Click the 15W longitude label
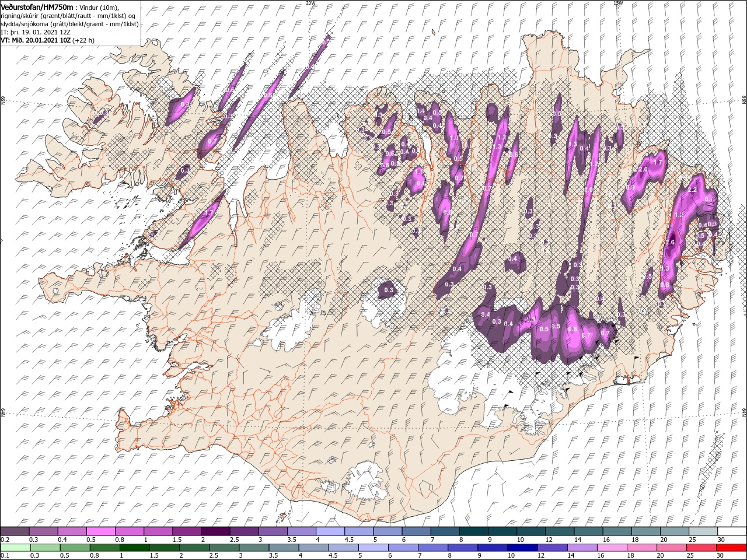Screen dimensions: 747x560 coord(618,3)
